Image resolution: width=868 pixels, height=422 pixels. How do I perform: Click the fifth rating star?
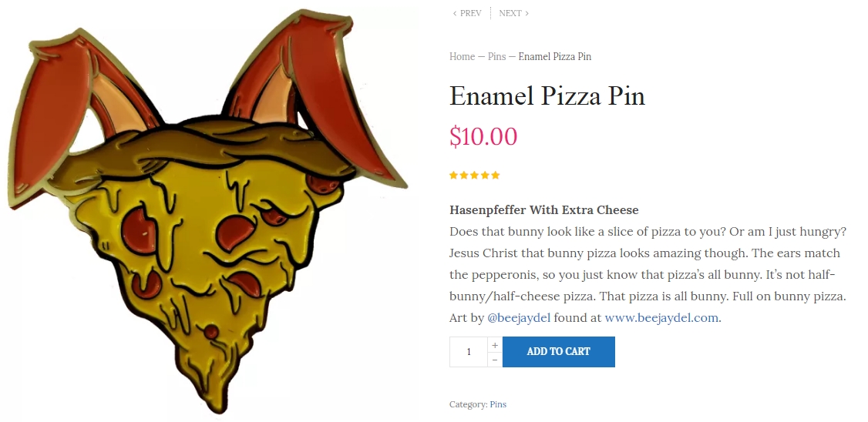coord(496,176)
